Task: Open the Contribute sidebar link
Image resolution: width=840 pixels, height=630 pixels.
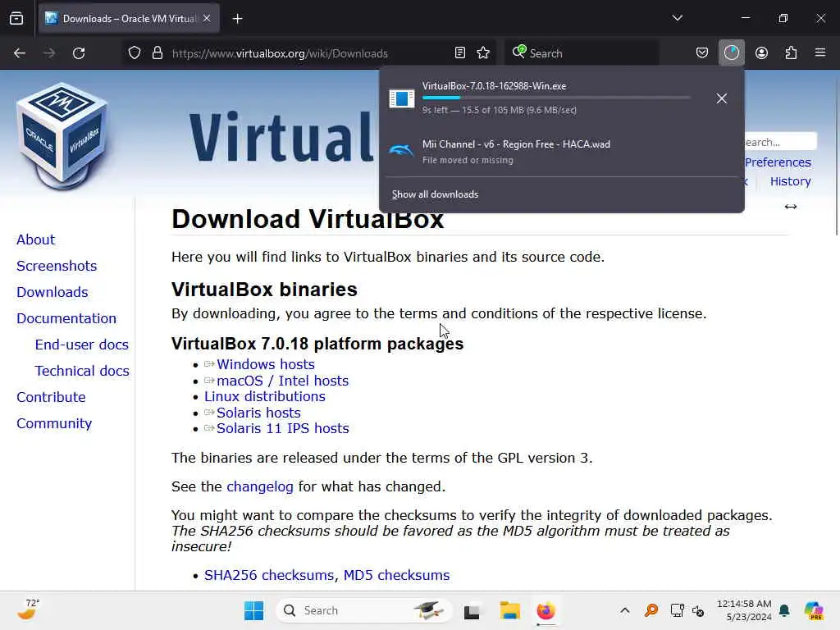Action: [51, 397]
